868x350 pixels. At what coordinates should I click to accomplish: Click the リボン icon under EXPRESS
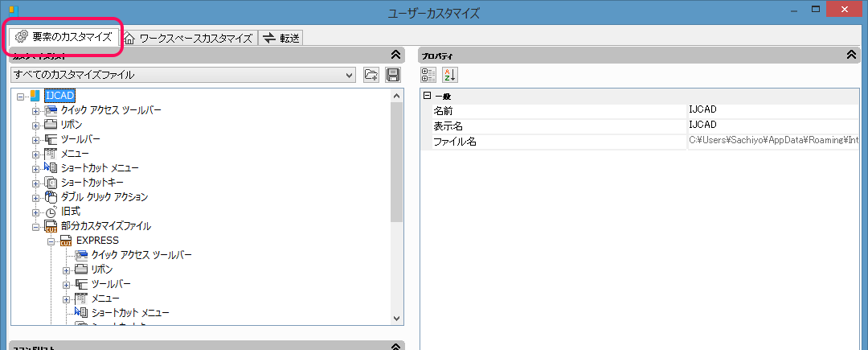81,270
